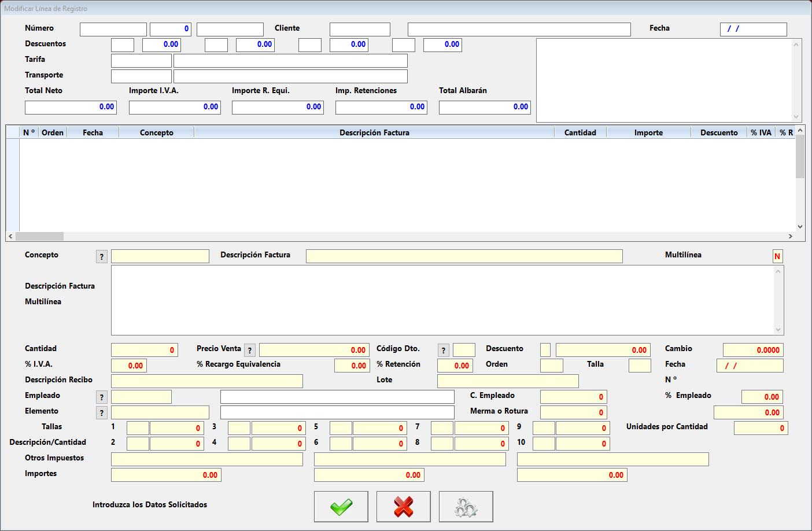Focus the header Fecha date field
The image size is (812, 531).
tap(754, 30)
